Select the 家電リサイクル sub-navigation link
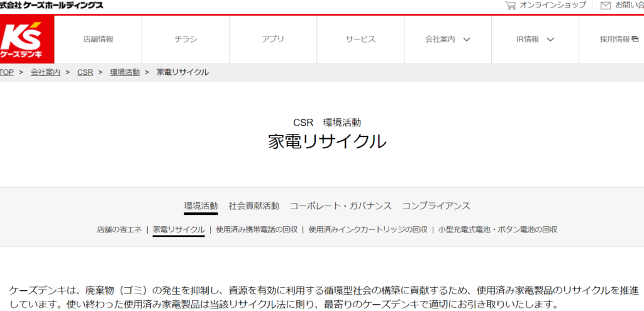Image resolution: width=644 pixels, height=311 pixels. pyautogui.click(x=179, y=230)
